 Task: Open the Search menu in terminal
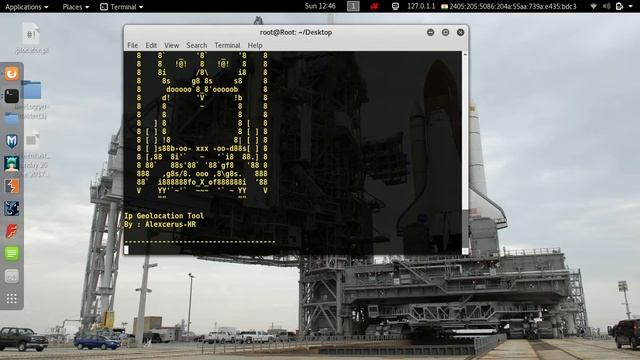click(196, 45)
